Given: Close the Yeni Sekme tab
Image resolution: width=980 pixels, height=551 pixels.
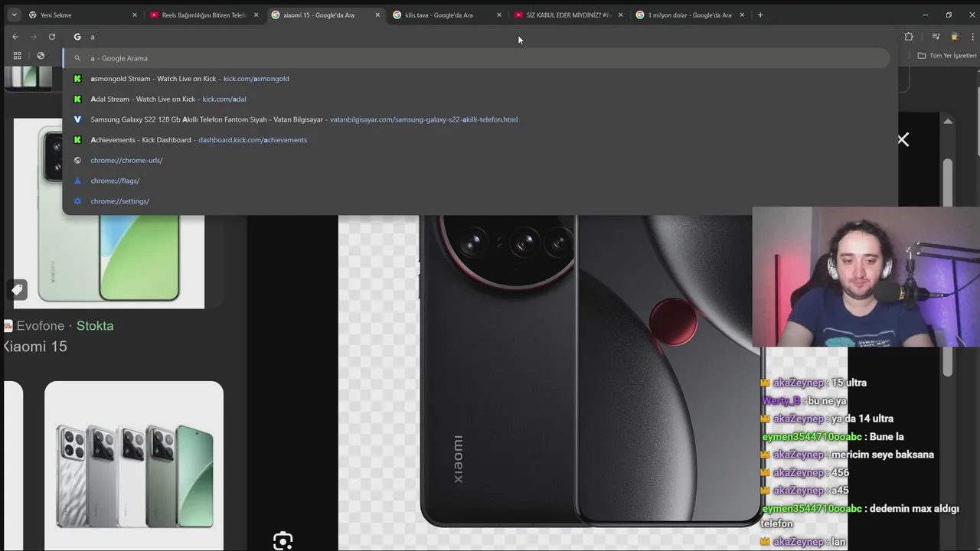Looking at the screenshot, I should point(135,15).
